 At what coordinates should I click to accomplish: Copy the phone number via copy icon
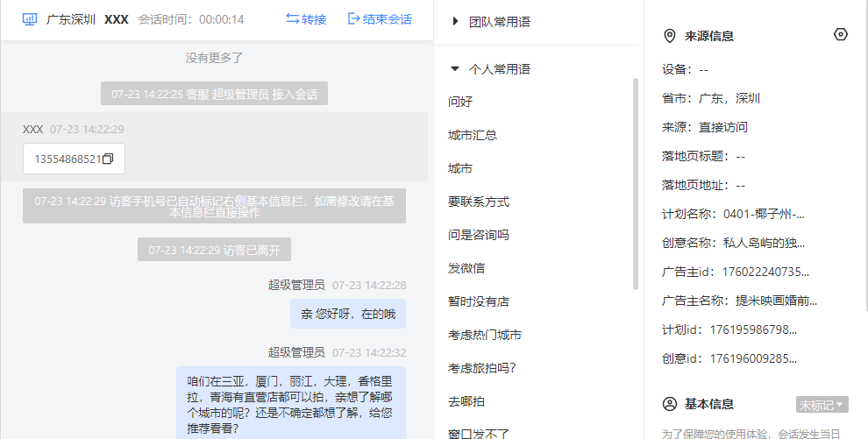pyautogui.click(x=108, y=159)
